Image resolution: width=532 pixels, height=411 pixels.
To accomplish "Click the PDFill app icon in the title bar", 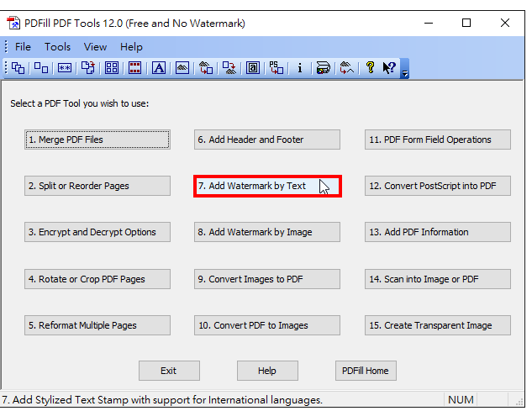I will coord(13,23).
